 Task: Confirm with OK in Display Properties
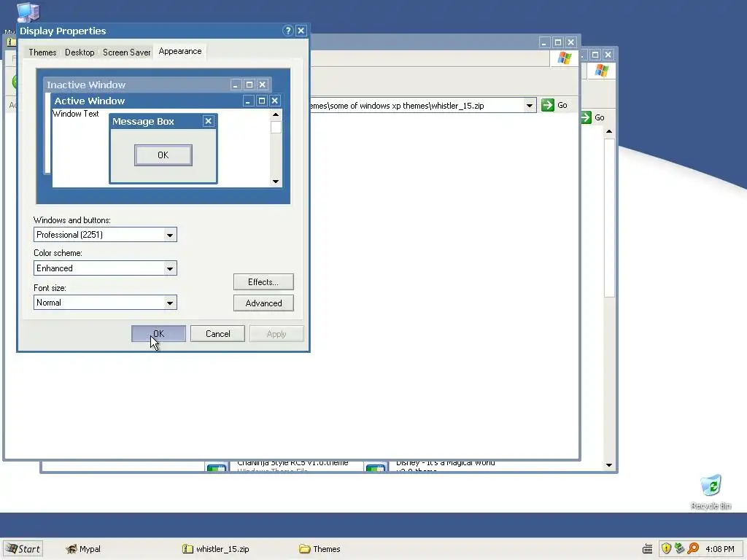tap(158, 334)
